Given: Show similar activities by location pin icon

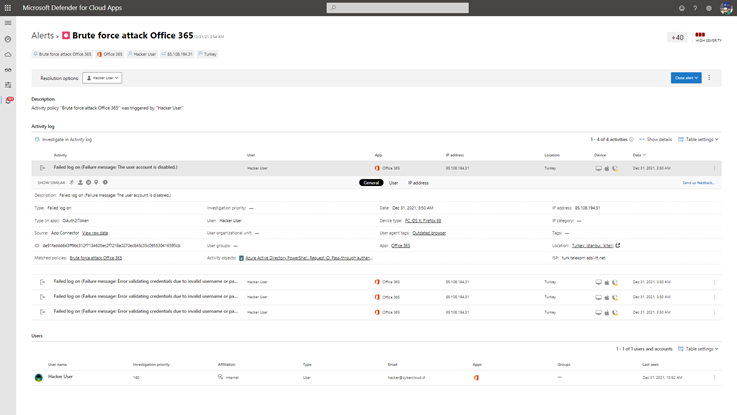Looking at the screenshot, I should click(x=96, y=182).
